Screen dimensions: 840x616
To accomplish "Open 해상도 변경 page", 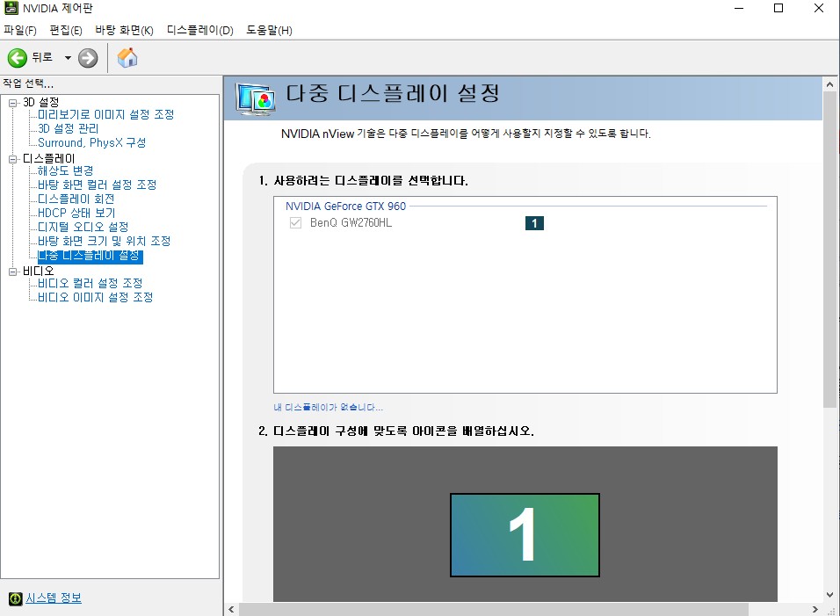I will point(65,170).
